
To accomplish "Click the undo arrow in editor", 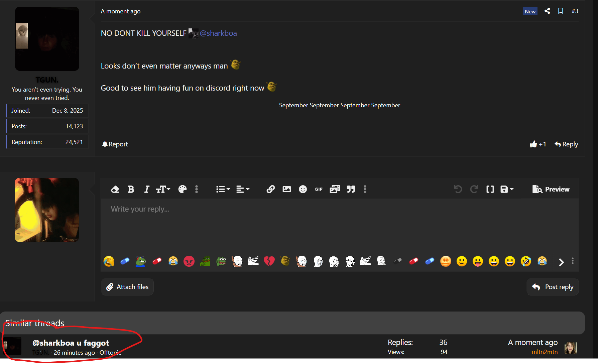I will point(458,189).
